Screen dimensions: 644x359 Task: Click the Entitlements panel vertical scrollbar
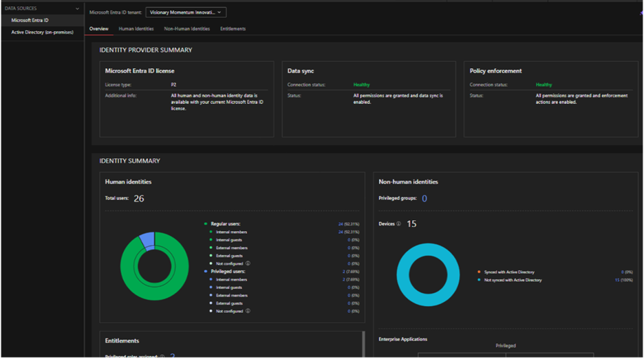(x=363, y=344)
